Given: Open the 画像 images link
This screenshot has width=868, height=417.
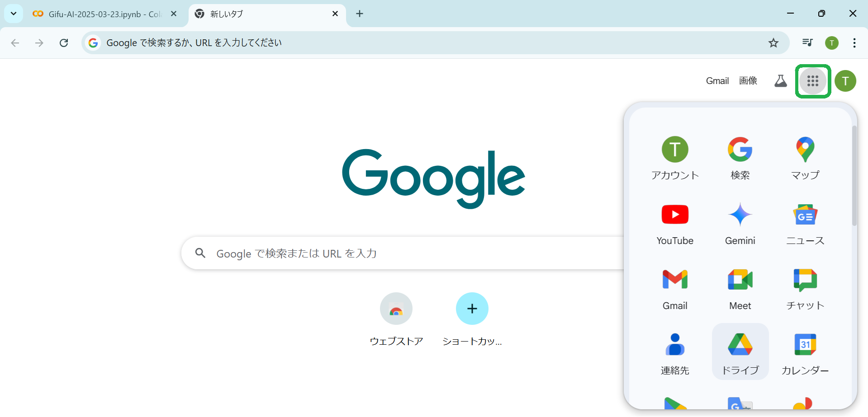Looking at the screenshot, I should coord(748,81).
